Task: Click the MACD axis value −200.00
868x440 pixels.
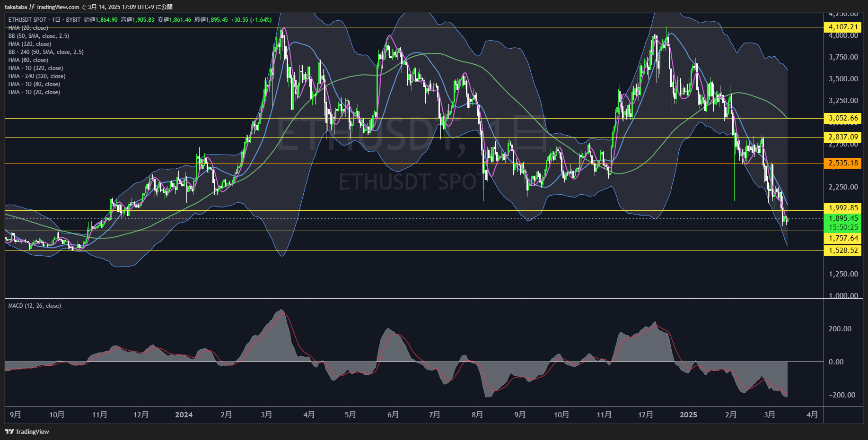Action: [x=842, y=395]
